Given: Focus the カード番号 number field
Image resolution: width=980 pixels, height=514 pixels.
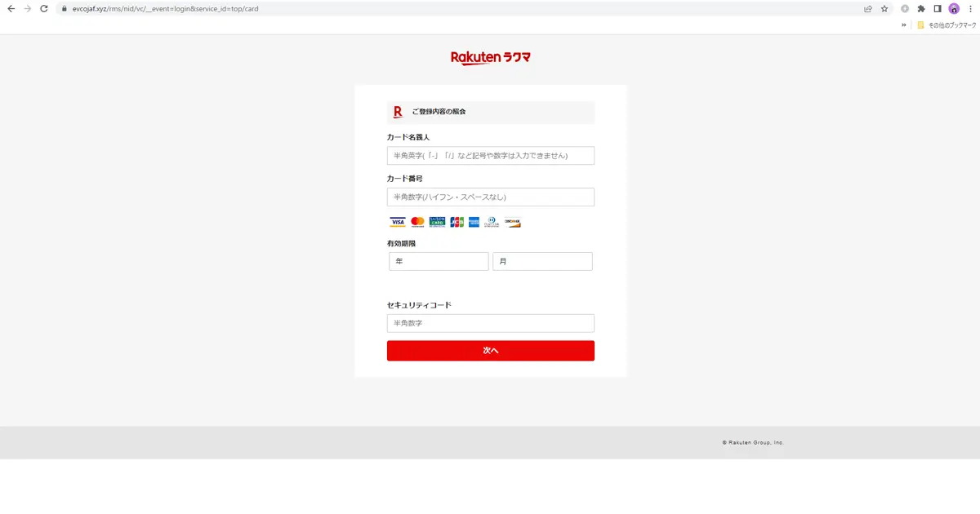Looking at the screenshot, I should pyautogui.click(x=491, y=197).
